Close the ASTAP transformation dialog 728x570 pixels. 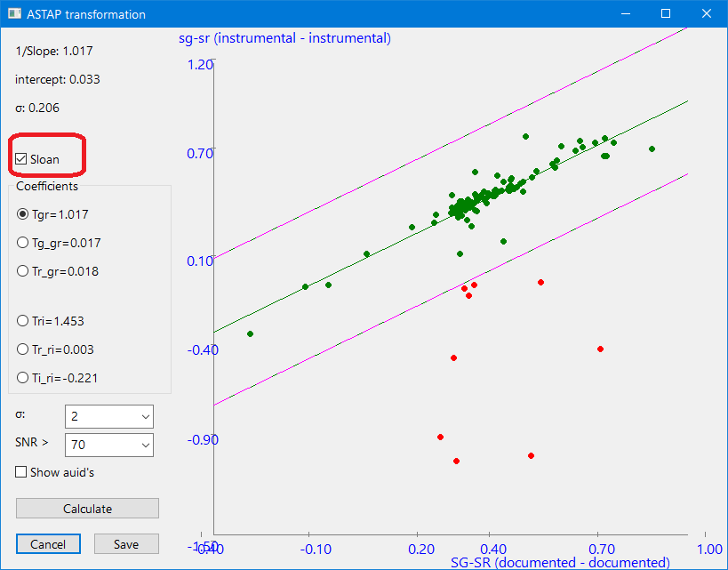707,14
